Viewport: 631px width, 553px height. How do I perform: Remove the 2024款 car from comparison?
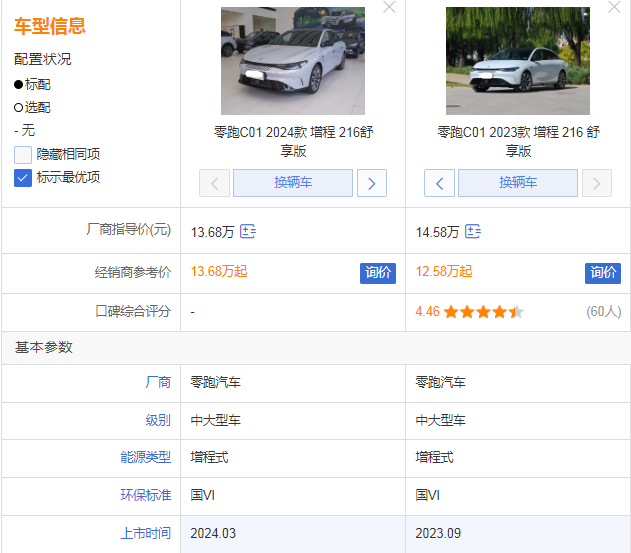[389, 8]
